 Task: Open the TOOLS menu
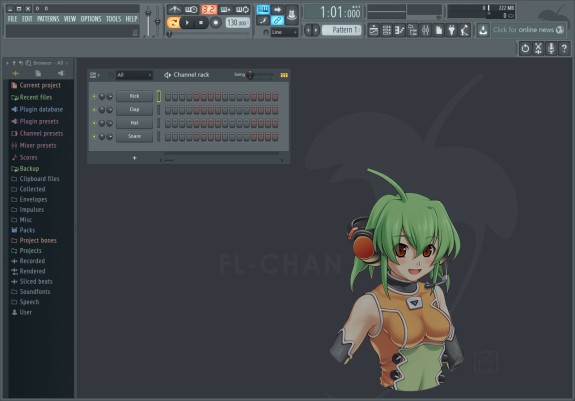113,19
